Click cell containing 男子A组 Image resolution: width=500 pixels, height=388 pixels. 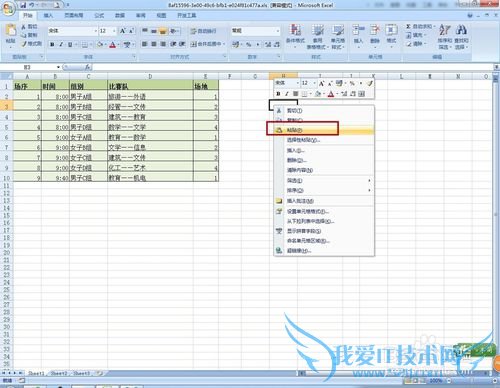[88, 97]
